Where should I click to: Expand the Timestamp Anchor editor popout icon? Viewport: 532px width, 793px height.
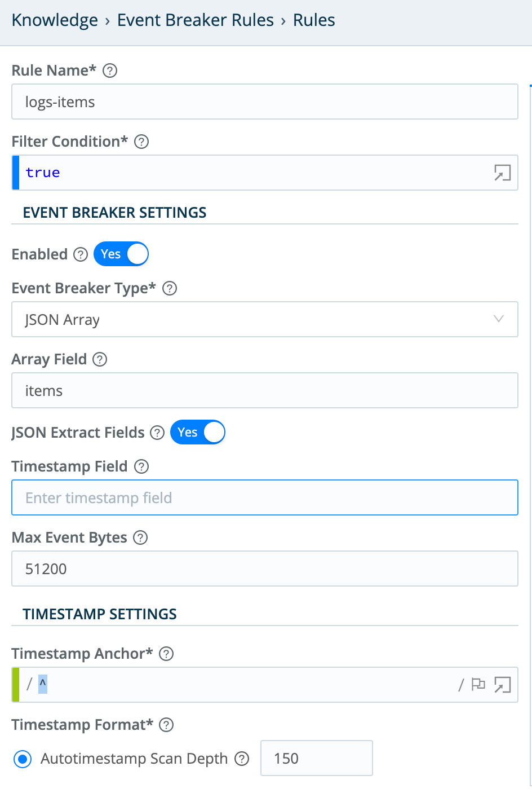pyautogui.click(x=501, y=684)
